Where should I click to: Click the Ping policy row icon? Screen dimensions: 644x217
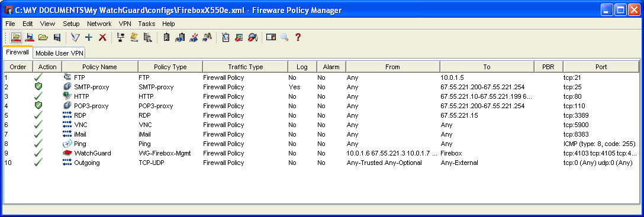[x=67, y=144]
